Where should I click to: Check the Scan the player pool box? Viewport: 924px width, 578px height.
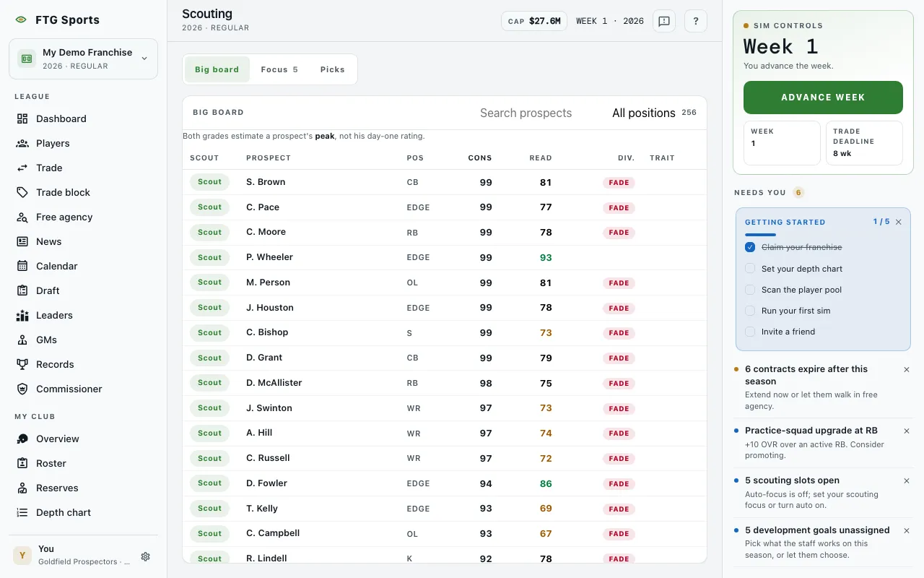point(750,290)
